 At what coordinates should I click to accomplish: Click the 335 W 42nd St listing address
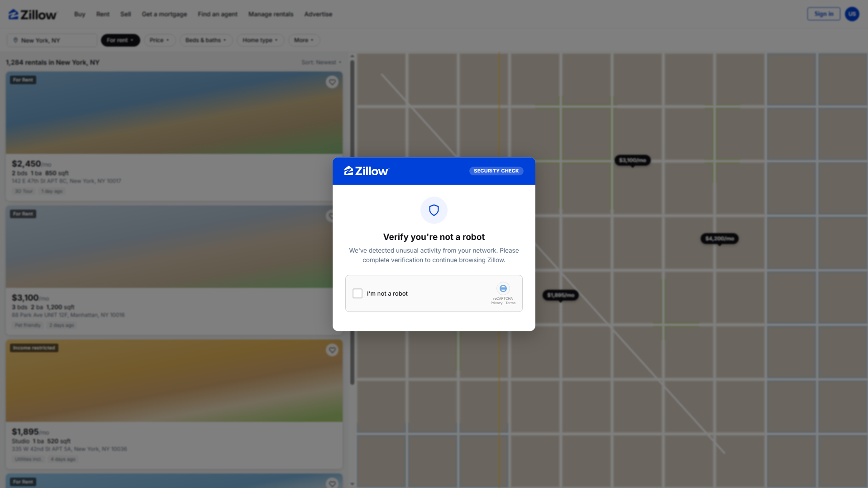pos(69,449)
